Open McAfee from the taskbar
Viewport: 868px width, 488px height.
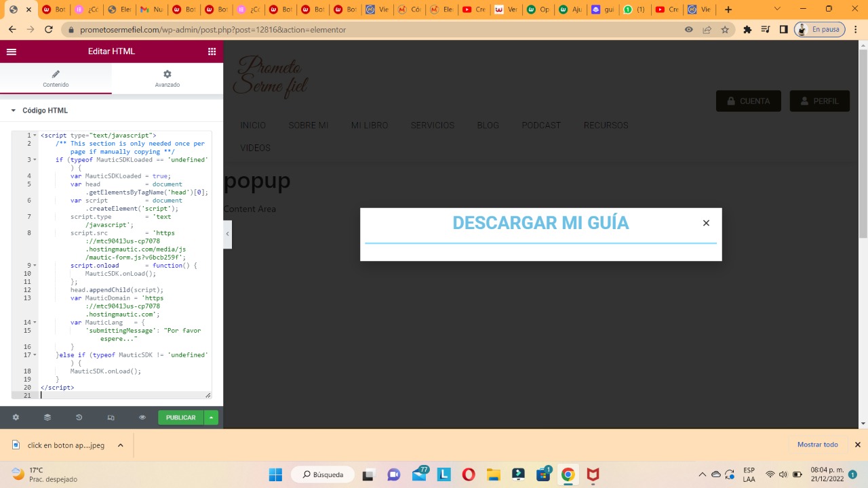pos(593,474)
